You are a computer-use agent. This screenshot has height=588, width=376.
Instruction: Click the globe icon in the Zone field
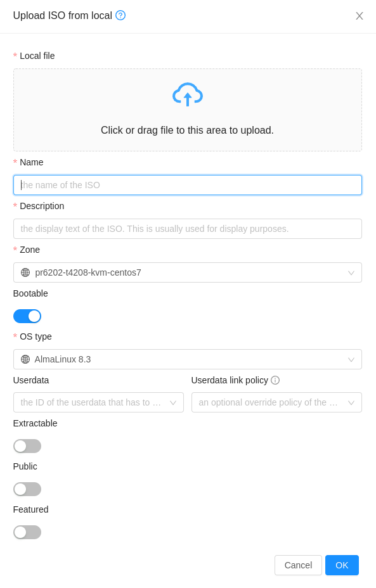[26, 272]
